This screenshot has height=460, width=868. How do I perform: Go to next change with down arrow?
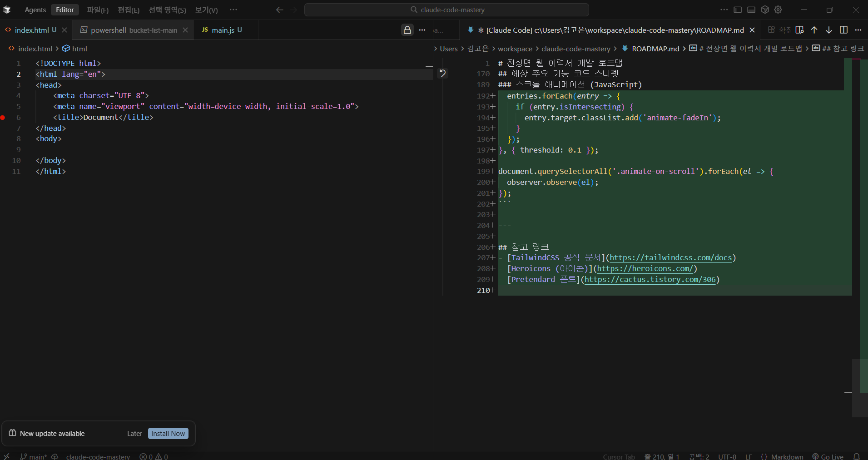coord(829,30)
